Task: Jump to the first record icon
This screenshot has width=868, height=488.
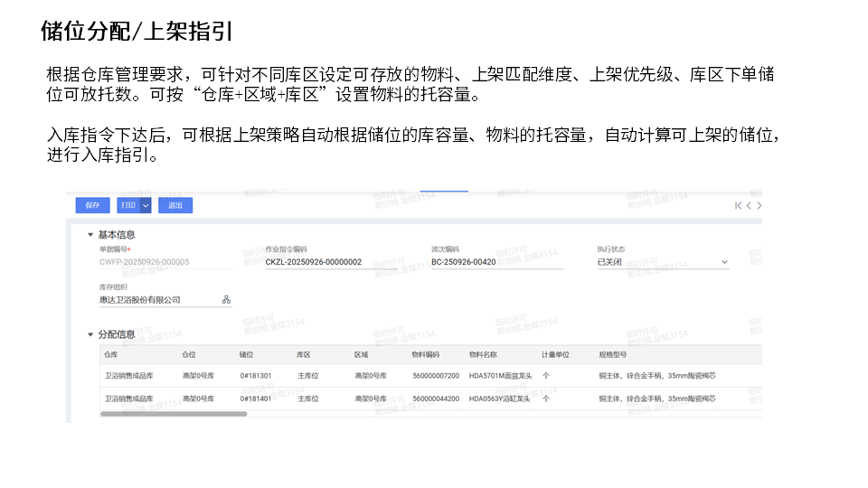Action: [x=738, y=206]
